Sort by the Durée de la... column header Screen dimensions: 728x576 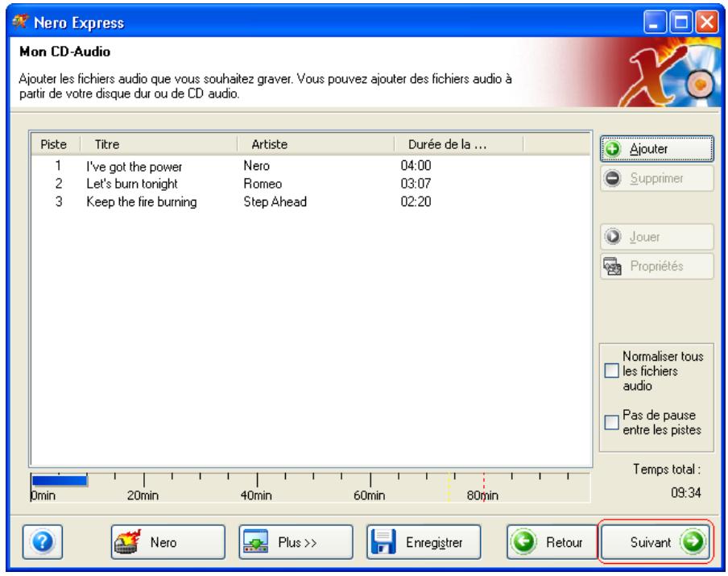(459, 144)
